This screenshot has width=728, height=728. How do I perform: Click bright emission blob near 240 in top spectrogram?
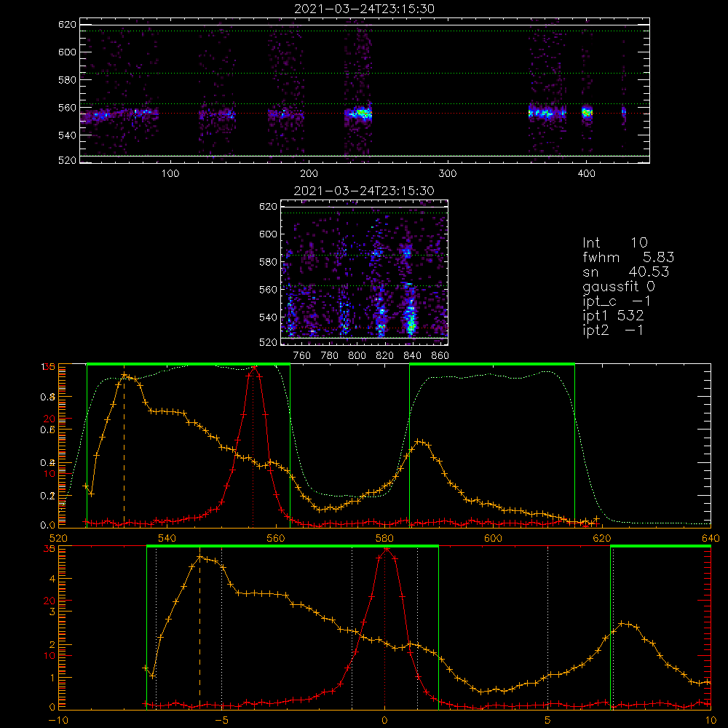pyautogui.click(x=361, y=113)
